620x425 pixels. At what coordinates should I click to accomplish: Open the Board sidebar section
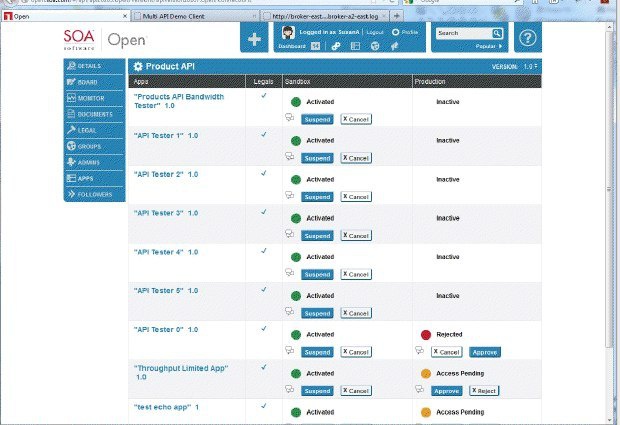coord(95,82)
